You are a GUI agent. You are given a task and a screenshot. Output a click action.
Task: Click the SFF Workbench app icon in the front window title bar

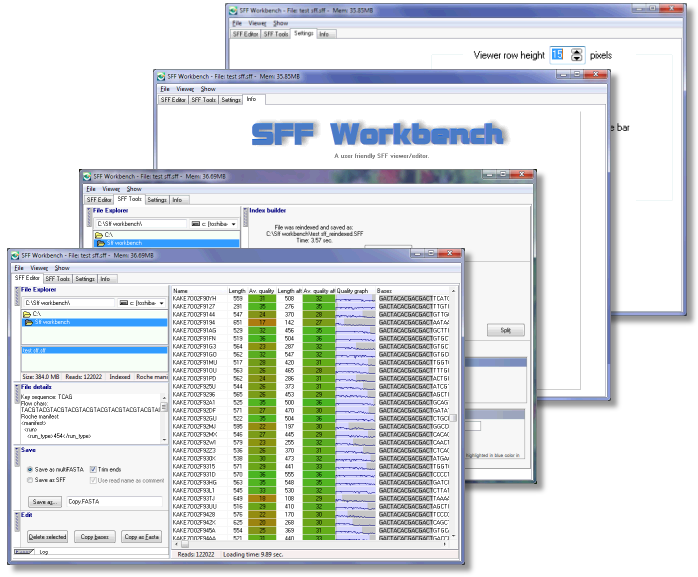(15, 256)
